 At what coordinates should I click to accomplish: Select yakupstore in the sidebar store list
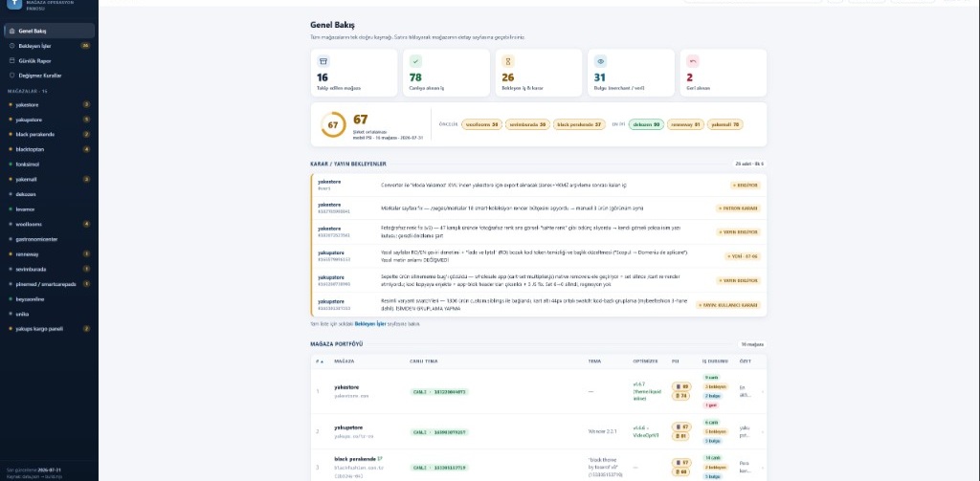(x=50, y=120)
